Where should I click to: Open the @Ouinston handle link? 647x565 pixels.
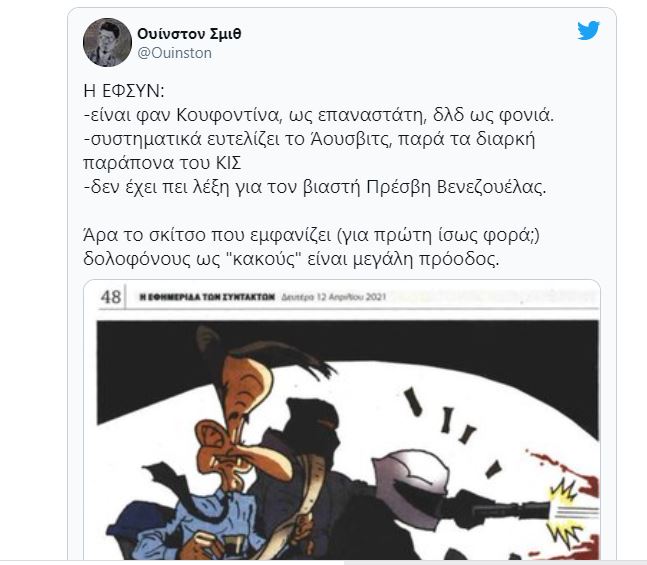pyautogui.click(x=174, y=53)
